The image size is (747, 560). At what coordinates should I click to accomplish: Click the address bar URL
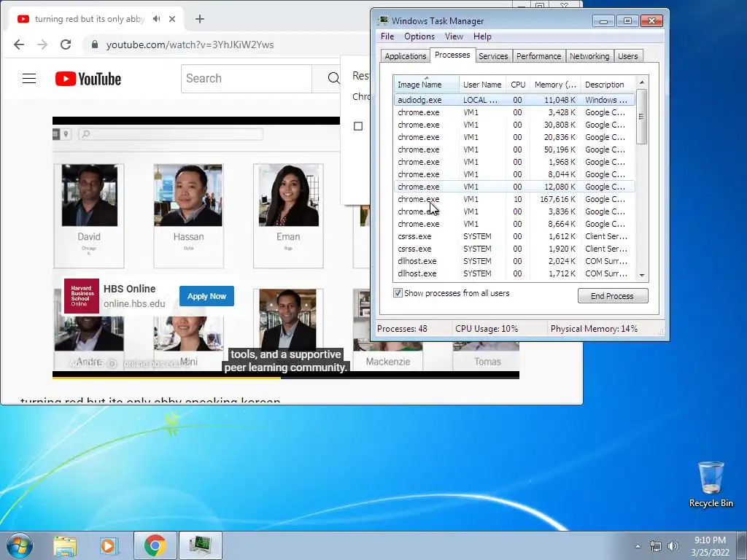point(190,44)
